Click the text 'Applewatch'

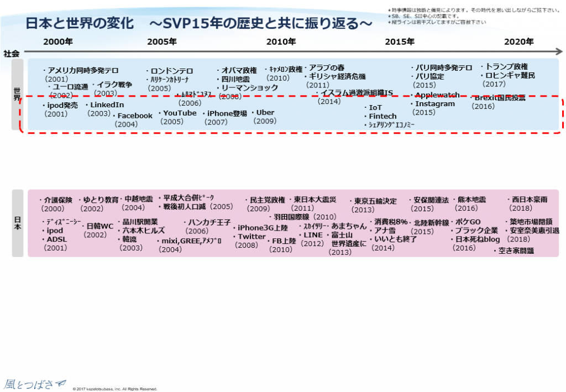[438, 95]
